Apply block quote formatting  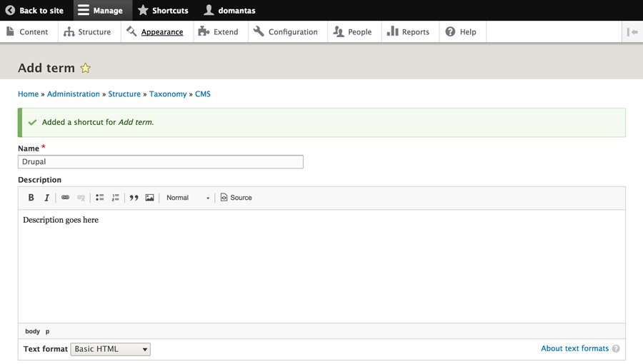(134, 198)
